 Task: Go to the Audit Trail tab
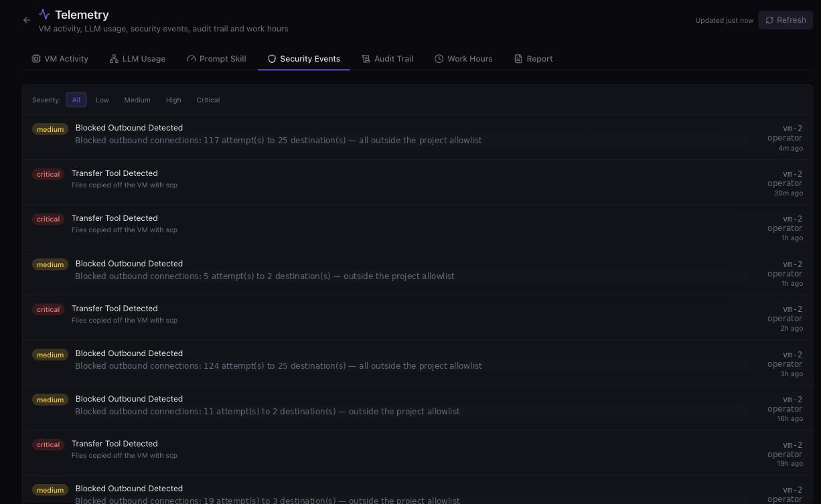[387, 59]
